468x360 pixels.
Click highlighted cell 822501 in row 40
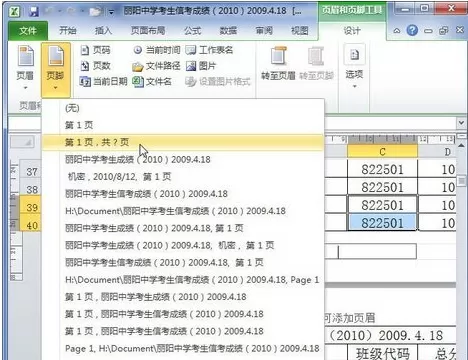[x=382, y=223]
